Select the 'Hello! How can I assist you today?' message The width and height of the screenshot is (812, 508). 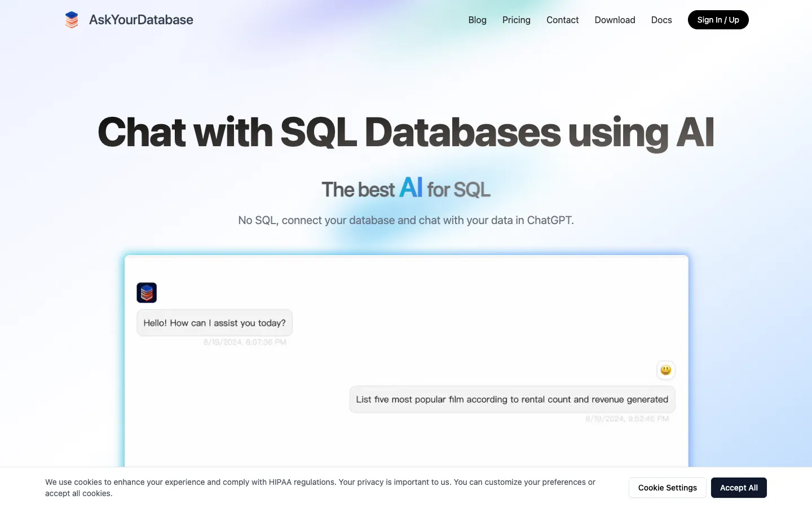(x=214, y=323)
